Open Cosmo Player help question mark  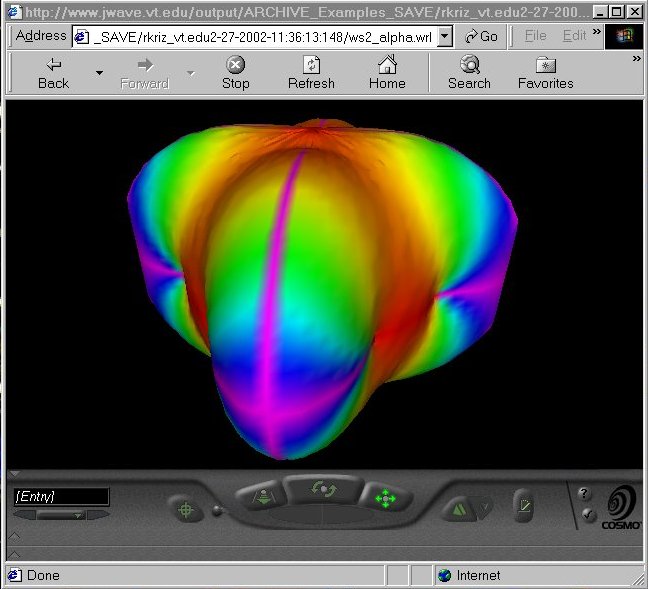pos(584,493)
